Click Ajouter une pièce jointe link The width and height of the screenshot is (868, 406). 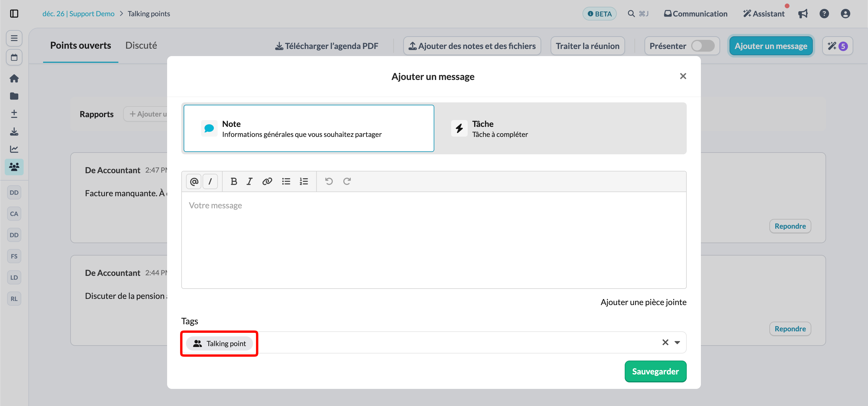[x=643, y=302]
